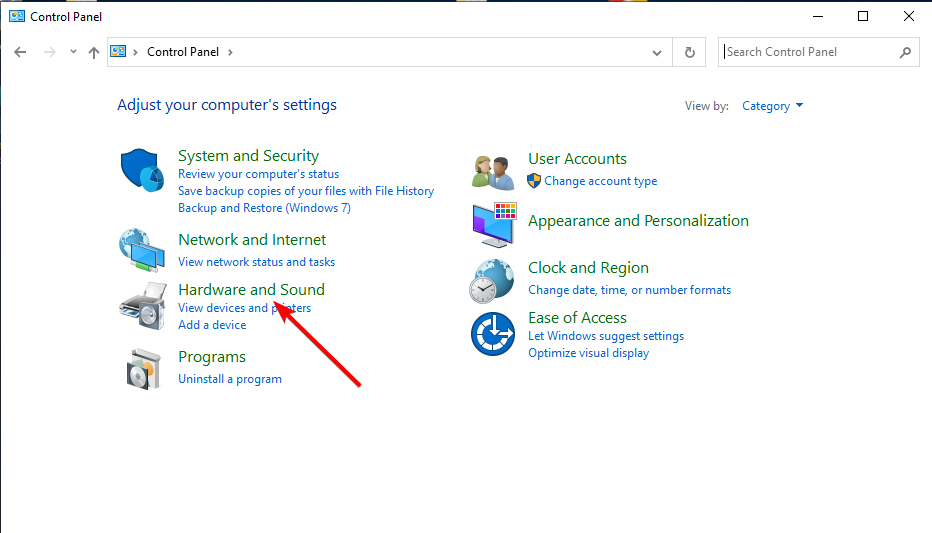Click the Control Panel address bar icon
This screenshot has height=533, width=932.
coord(118,52)
